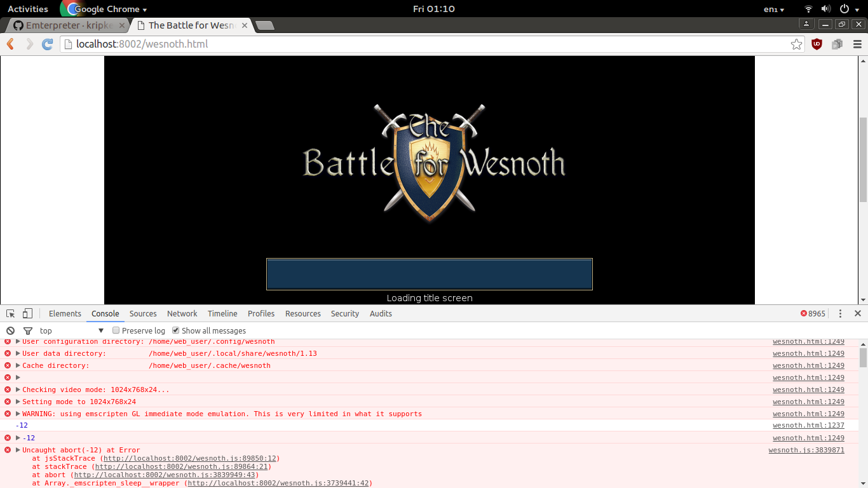Screen dimensions: 868x488
Task: Open wesnoth.html:1249 link on Cache directory row
Action: point(808,365)
